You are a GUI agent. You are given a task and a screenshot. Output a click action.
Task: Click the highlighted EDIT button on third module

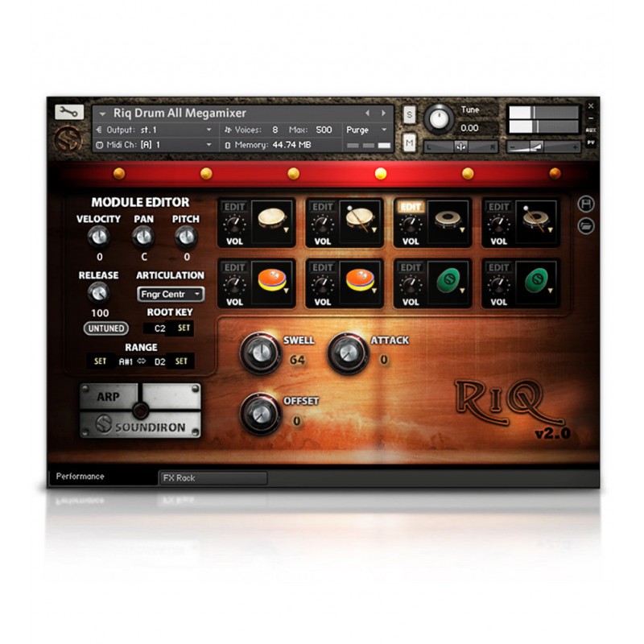(411, 207)
